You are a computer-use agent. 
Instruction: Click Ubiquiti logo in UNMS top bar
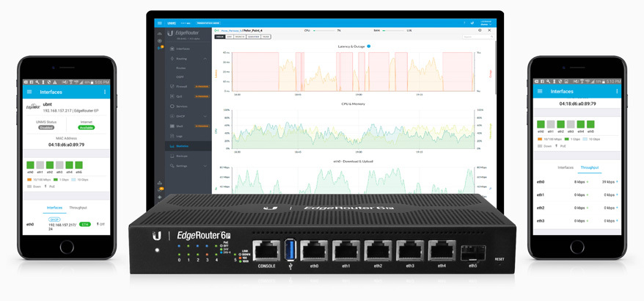coord(472,23)
